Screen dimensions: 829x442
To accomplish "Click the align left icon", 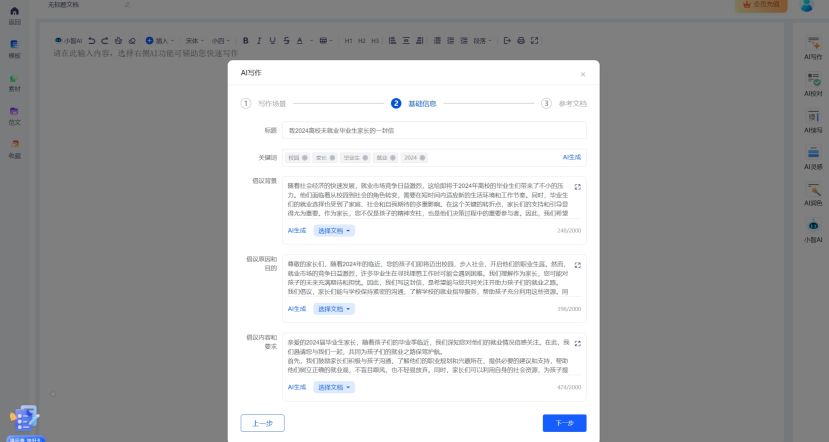I will (x=392, y=41).
